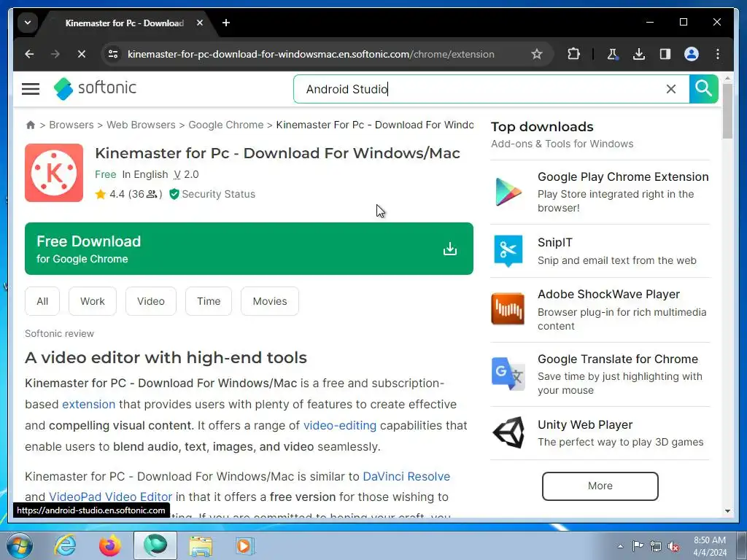Click the Security Status shield icon
Image resolution: width=747 pixels, height=560 pixels.
[x=174, y=194]
